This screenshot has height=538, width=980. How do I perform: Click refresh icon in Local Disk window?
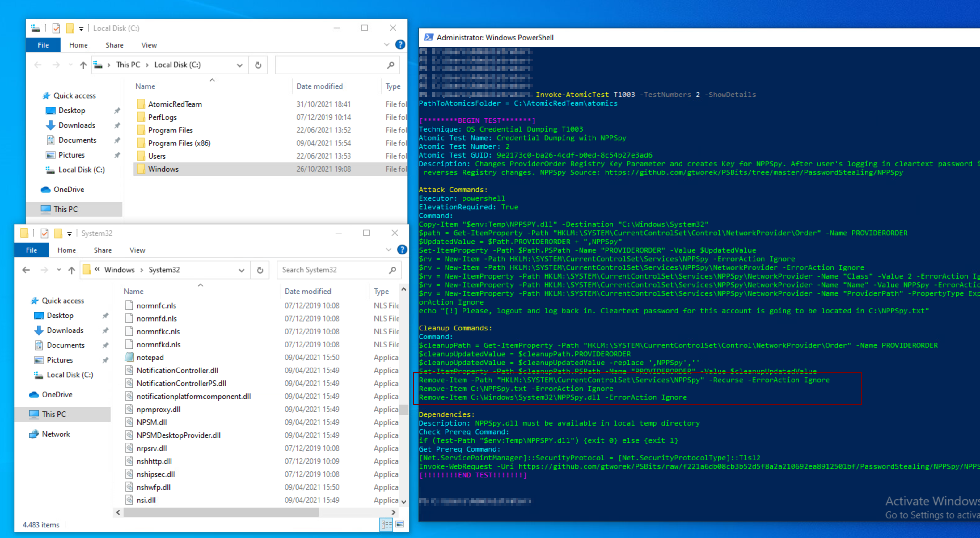pos(258,65)
